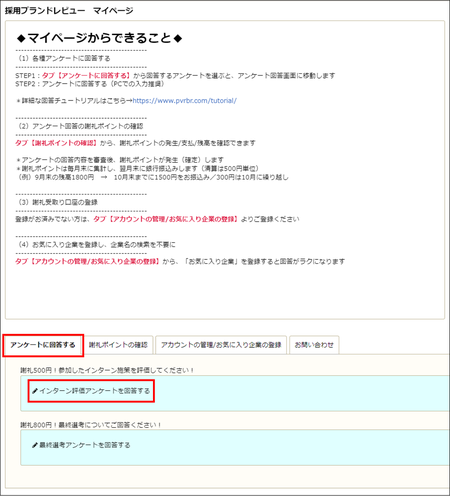Click heading ◆マイページからできること◆
Screen dimensions: 450x496
tap(99, 38)
